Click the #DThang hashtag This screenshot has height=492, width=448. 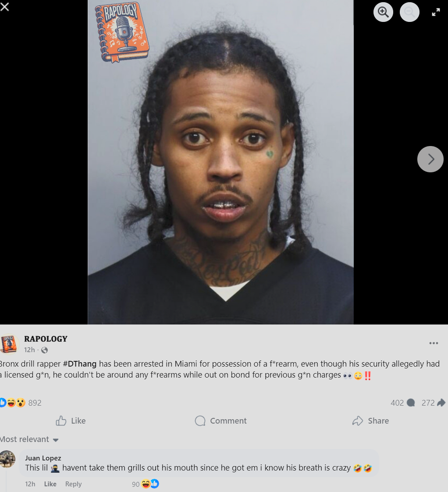80,364
